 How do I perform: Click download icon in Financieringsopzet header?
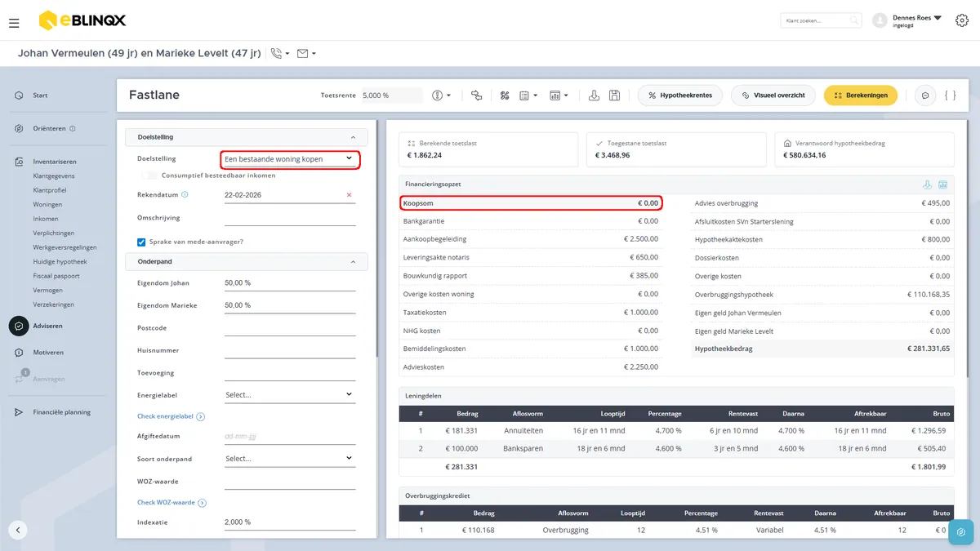[927, 184]
